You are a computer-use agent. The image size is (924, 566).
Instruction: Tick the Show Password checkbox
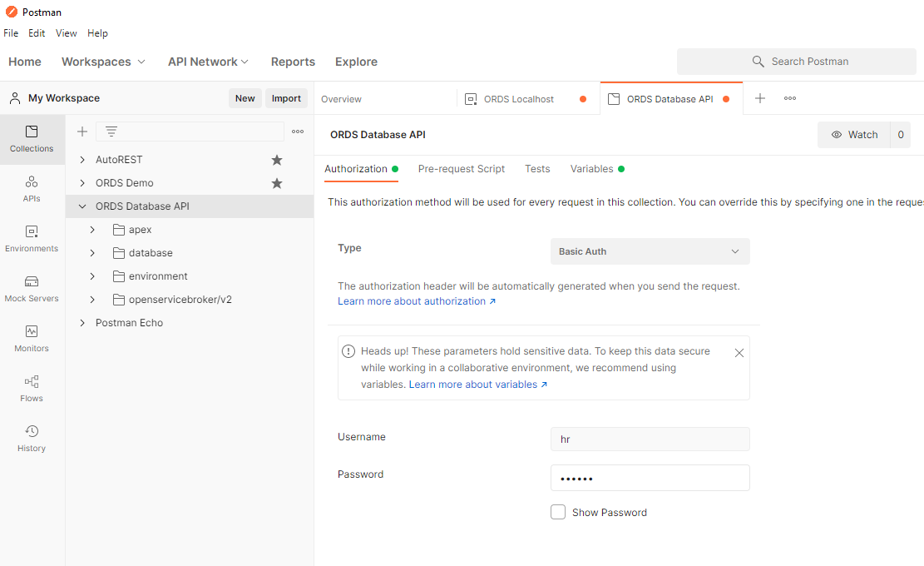[x=558, y=512]
